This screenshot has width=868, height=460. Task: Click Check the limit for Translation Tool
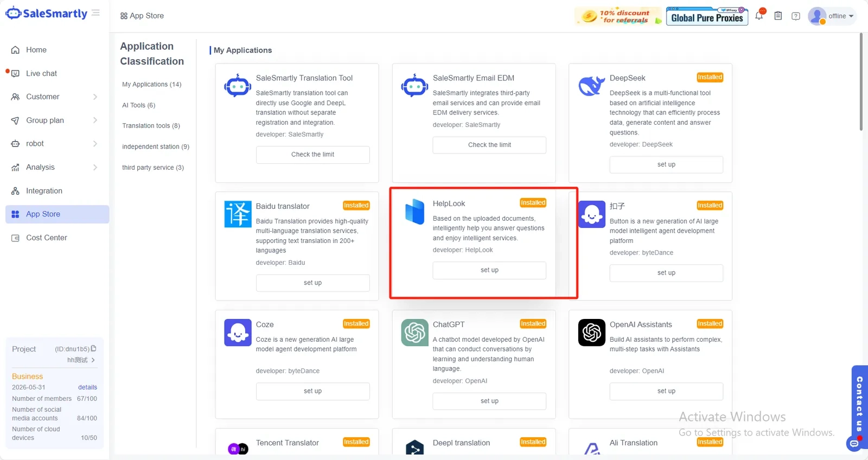(x=312, y=155)
